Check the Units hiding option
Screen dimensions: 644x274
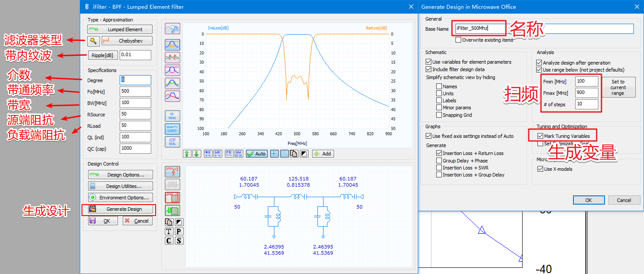(439, 94)
